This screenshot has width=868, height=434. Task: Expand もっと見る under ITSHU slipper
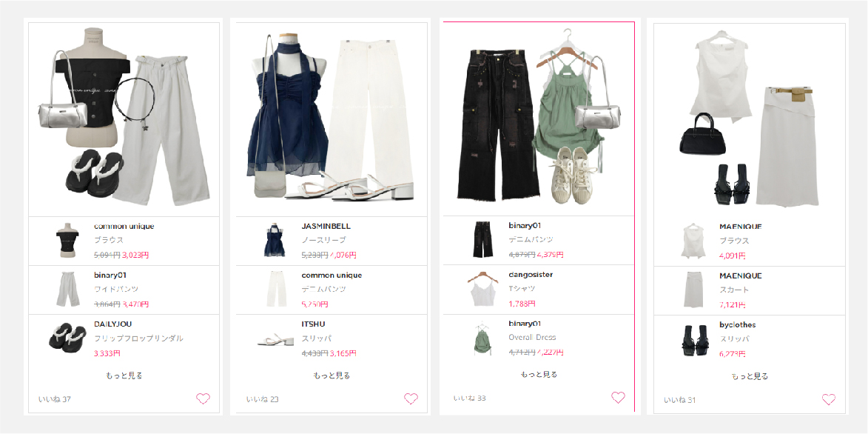(x=332, y=375)
